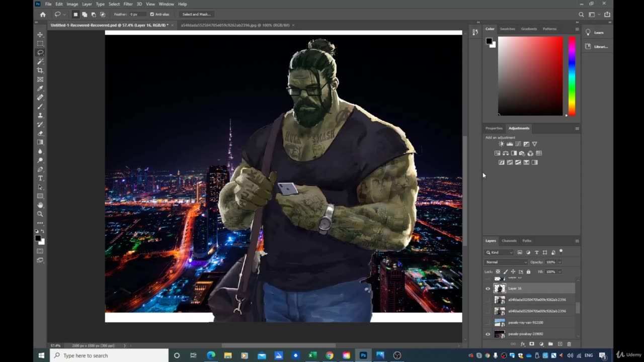Open the Normal blend mode dropdown
The height and width of the screenshot is (362, 644).
pyautogui.click(x=506, y=262)
